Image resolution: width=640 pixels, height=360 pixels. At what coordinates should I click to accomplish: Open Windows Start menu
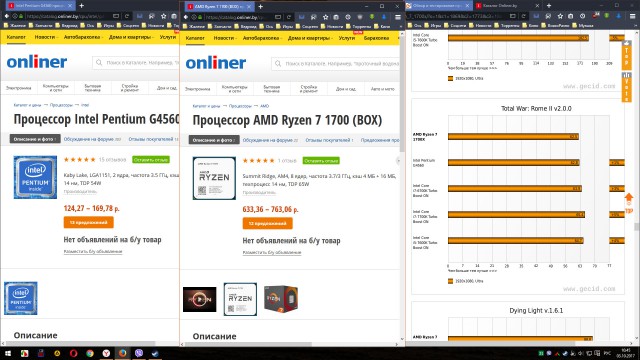(x=8, y=353)
